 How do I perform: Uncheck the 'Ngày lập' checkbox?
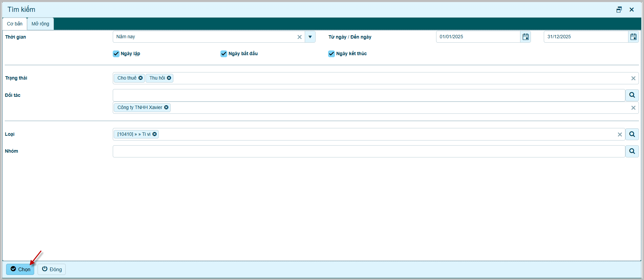(116, 54)
